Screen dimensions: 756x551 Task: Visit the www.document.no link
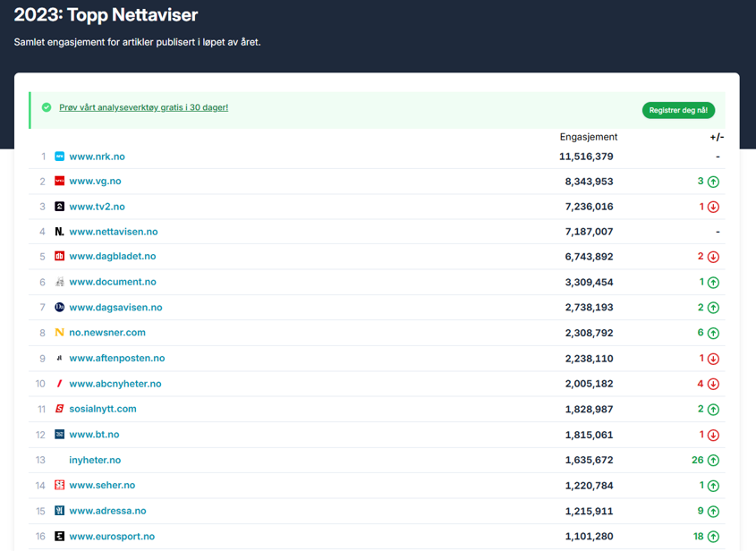113,282
